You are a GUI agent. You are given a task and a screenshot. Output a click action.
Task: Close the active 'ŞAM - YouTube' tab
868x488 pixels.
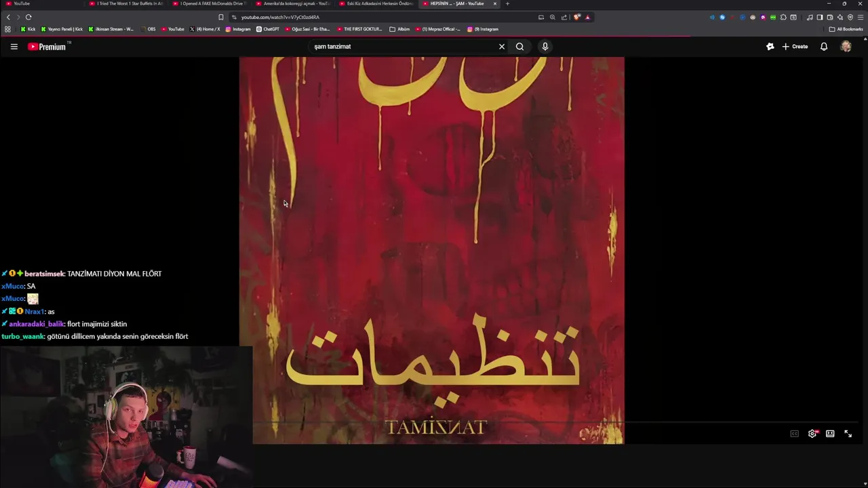tap(495, 3)
